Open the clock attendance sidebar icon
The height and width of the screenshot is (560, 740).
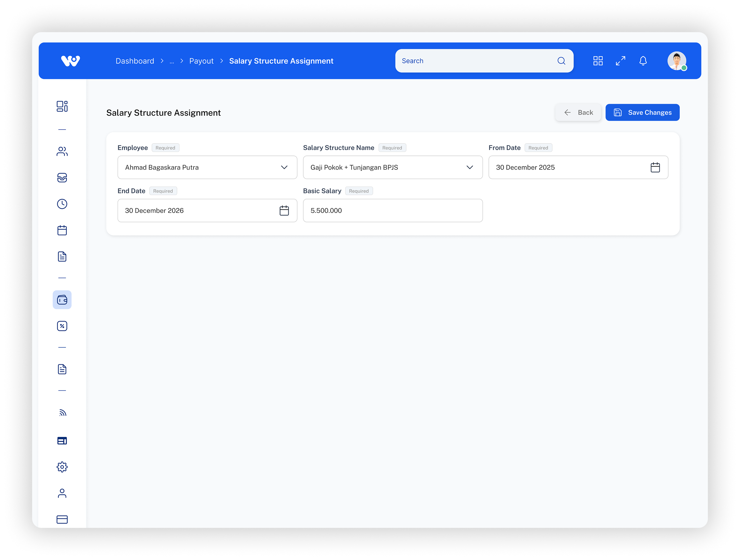[x=62, y=204]
